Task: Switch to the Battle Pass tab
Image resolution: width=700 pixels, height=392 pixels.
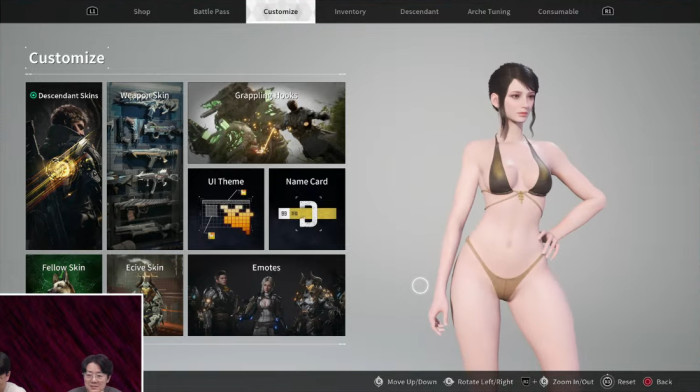Action: (x=211, y=12)
